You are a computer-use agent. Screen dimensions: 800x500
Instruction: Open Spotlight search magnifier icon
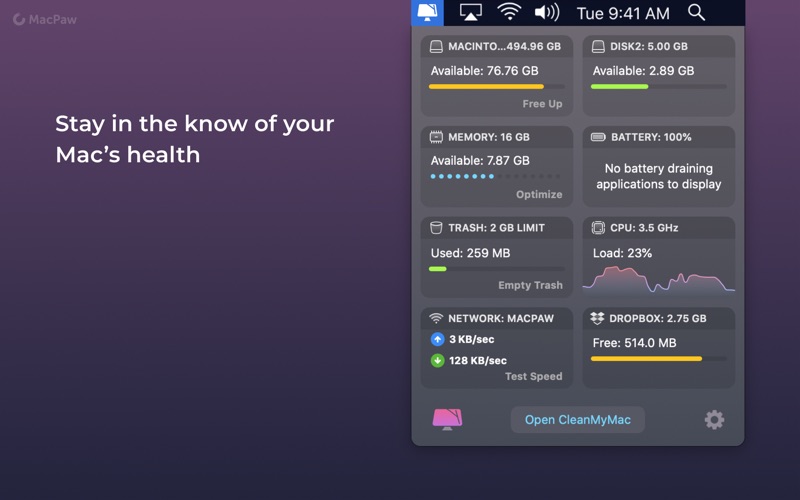(x=696, y=12)
